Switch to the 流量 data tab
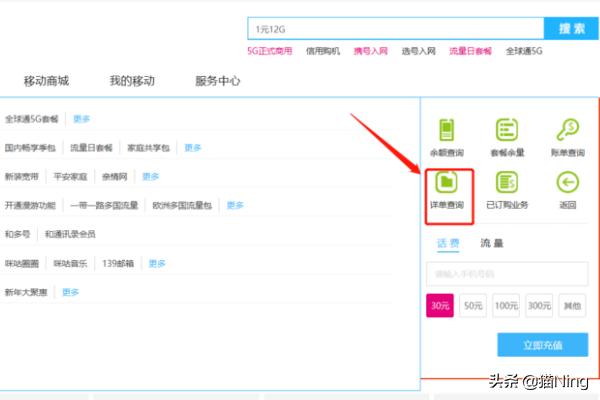Screen dimensions: 600x400 pos(492,243)
